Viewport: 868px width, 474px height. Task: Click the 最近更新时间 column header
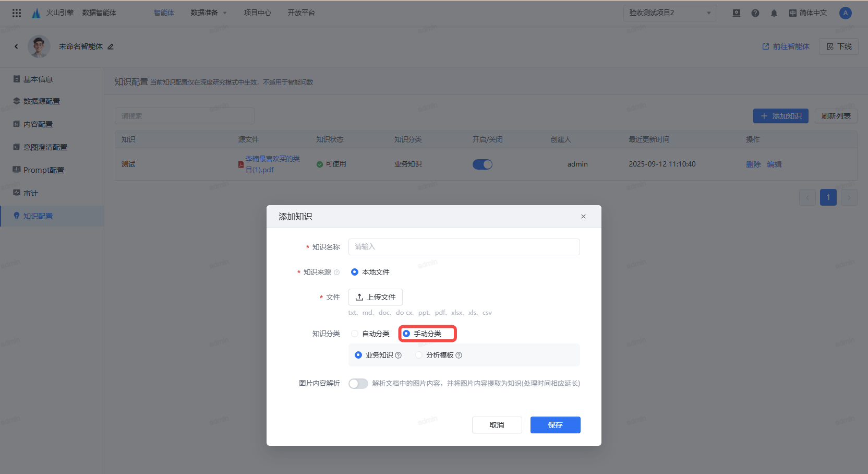(649, 139)
